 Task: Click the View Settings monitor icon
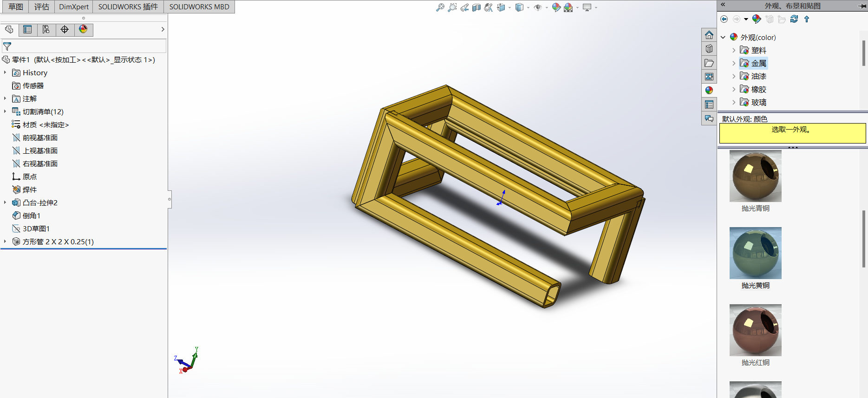click(x=587, y=7)
